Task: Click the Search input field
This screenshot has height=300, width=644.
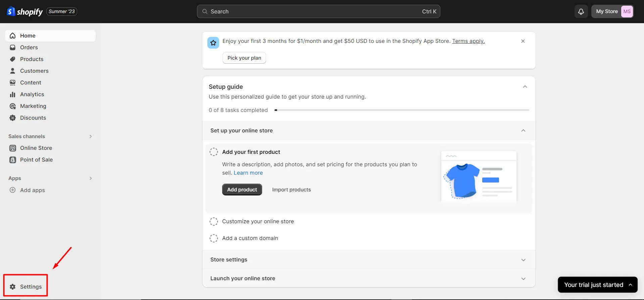Action: coord(318,11)
